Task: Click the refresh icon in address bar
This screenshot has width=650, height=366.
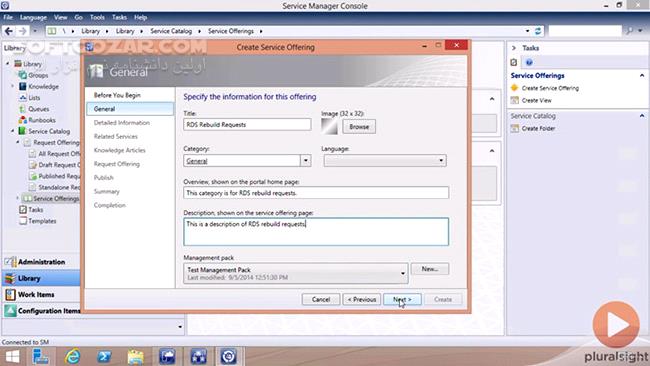Action: pyautogui.click(x=538, y=31)
